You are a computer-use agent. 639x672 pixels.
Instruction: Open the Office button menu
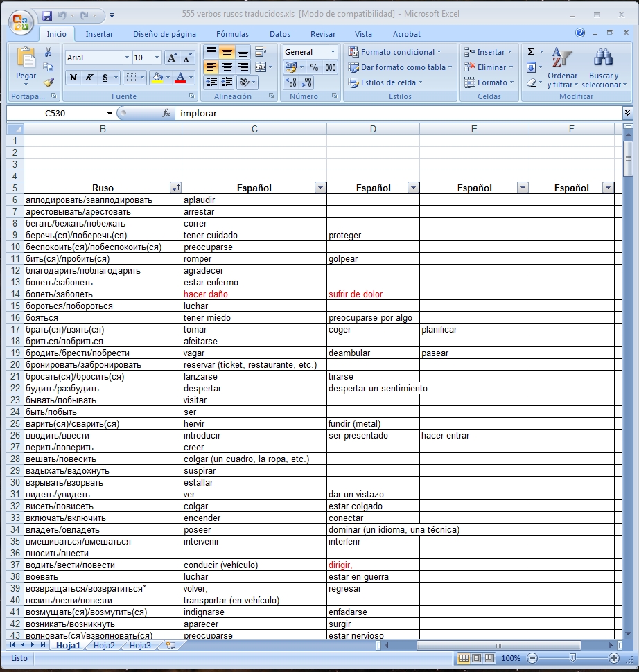click(20, 21)
